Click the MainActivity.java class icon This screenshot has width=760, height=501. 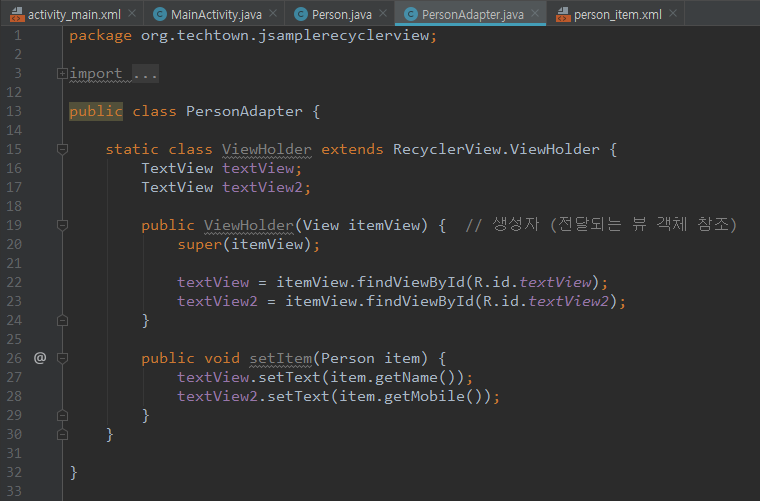(x=159, y=15)
